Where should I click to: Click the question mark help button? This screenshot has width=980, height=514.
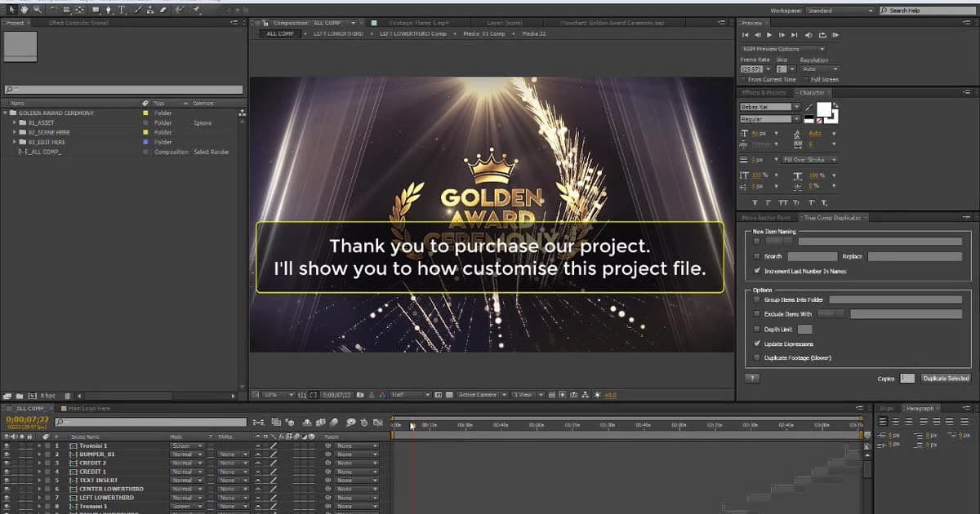point(752,379)
